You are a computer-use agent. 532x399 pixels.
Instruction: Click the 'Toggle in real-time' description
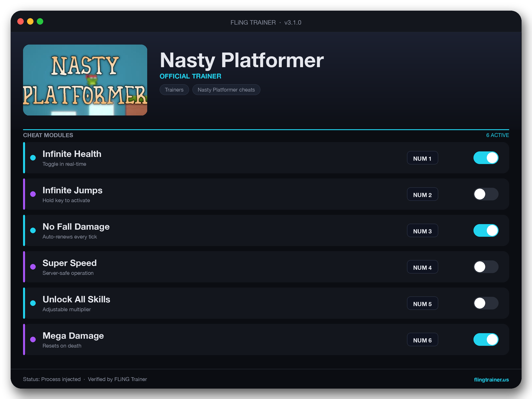coord(64,164)
